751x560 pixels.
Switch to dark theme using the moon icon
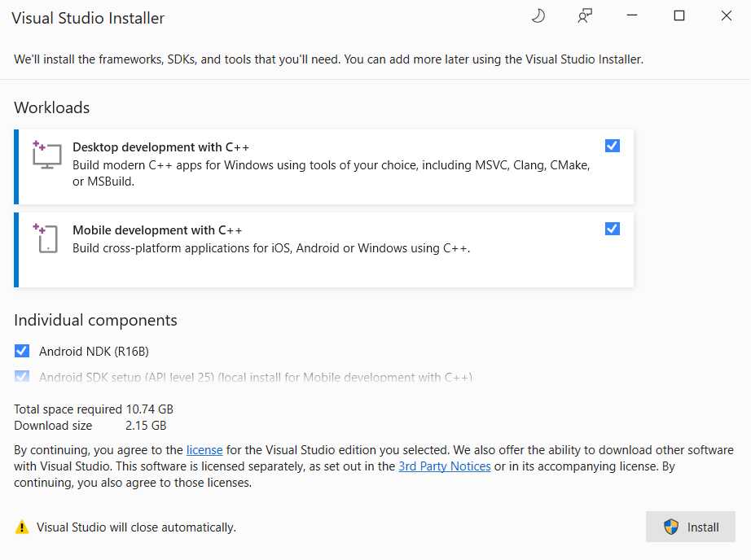pyautogui.click(x=538, y=15)
